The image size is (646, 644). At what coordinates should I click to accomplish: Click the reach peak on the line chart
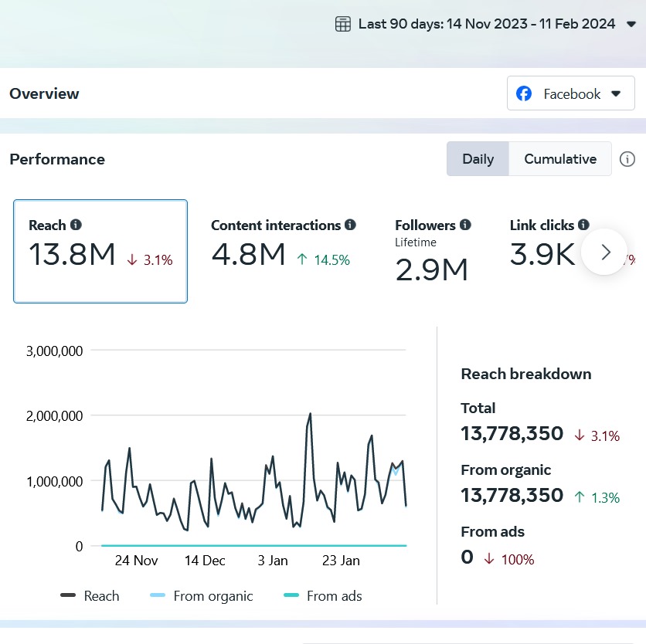pos(310,414)
